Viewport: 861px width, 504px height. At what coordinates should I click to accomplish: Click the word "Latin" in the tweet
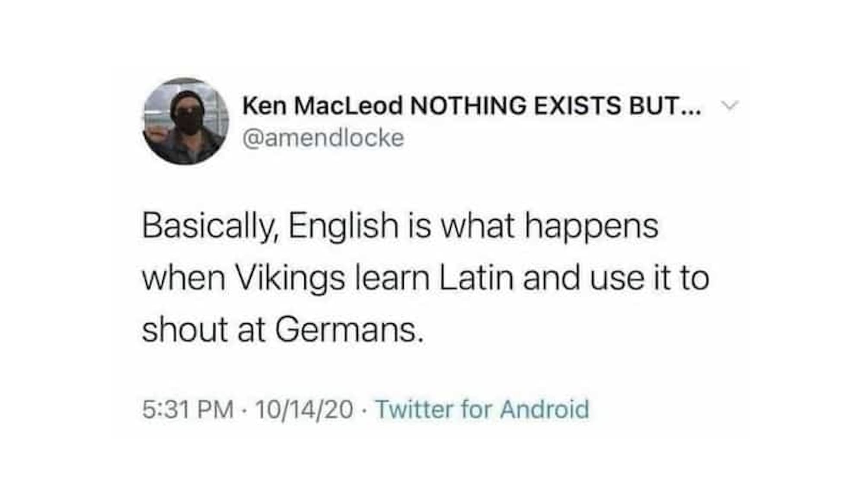click(x=476, y=278)
